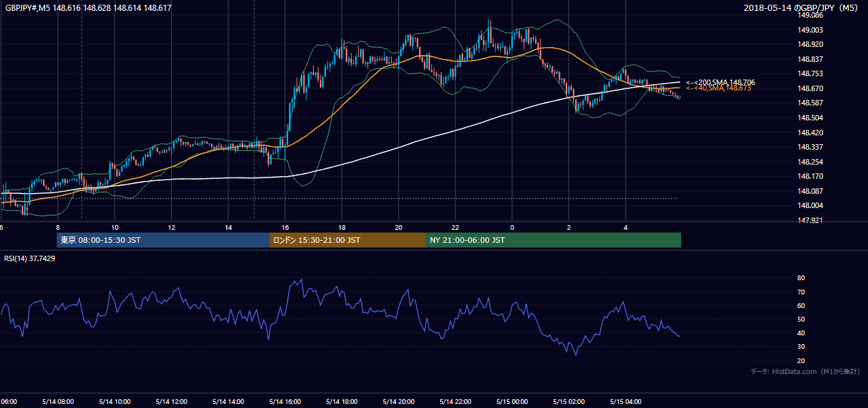Click price axis label 149.086
The height and width of the screenshot is (408, 868).
[x=810, y=15]
